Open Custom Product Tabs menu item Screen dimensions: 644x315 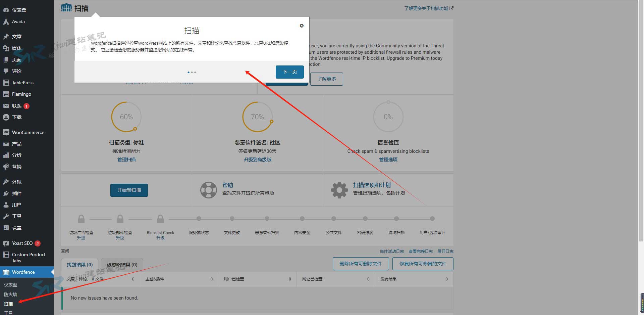point(27,258)
